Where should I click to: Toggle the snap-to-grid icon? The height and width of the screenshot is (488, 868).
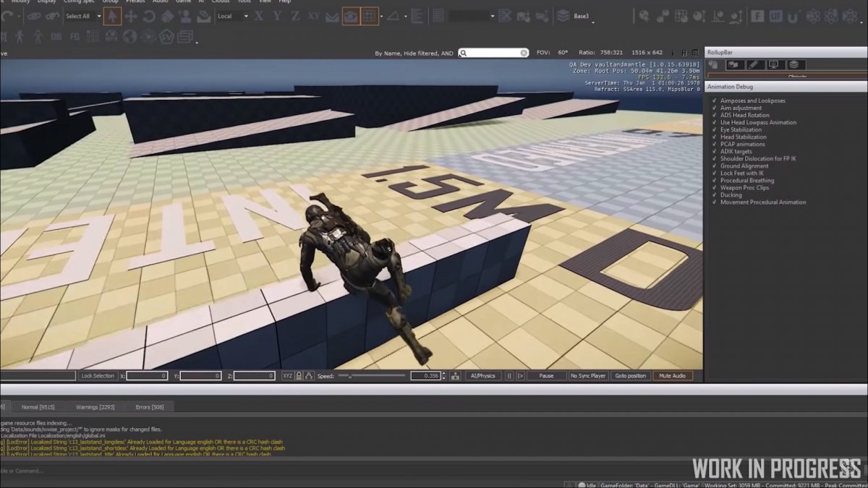[370, 16]
